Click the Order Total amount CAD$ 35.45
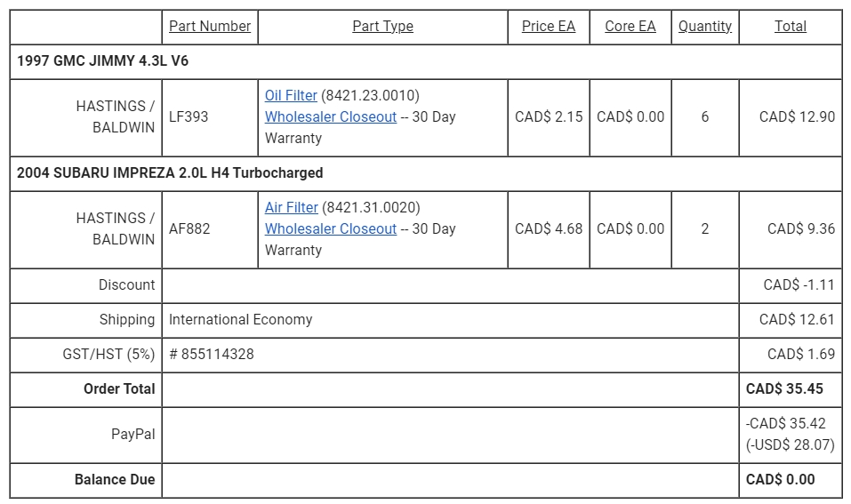 (784, 389)
